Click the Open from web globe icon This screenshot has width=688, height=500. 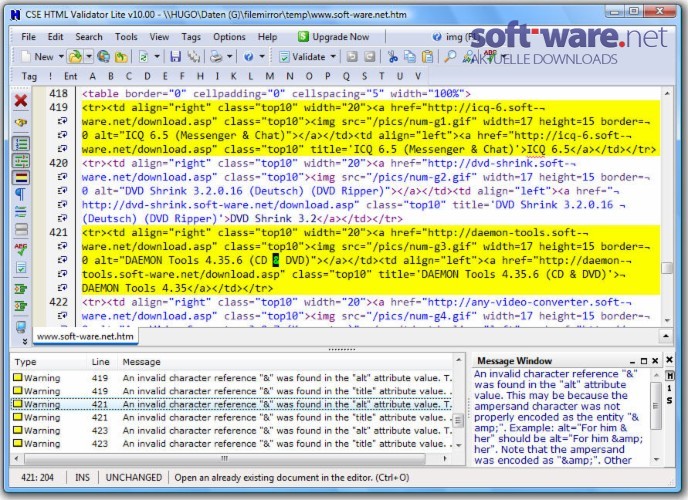coord(104,57)
